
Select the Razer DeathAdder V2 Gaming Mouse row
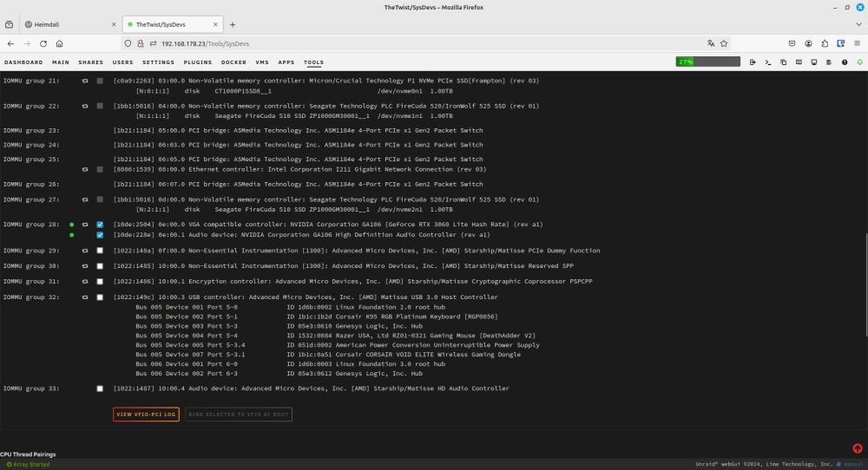(335, 336)
